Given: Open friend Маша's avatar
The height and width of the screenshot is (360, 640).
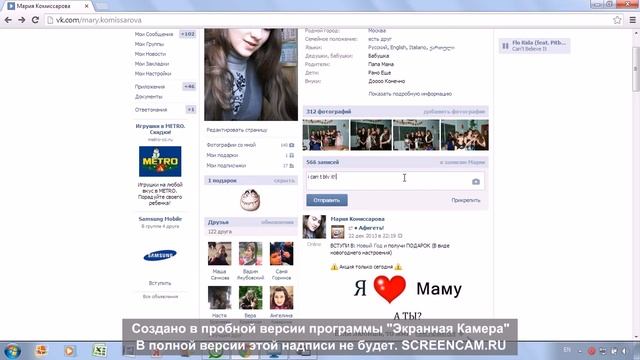Looking at the screenshot, I should (220, 253).
